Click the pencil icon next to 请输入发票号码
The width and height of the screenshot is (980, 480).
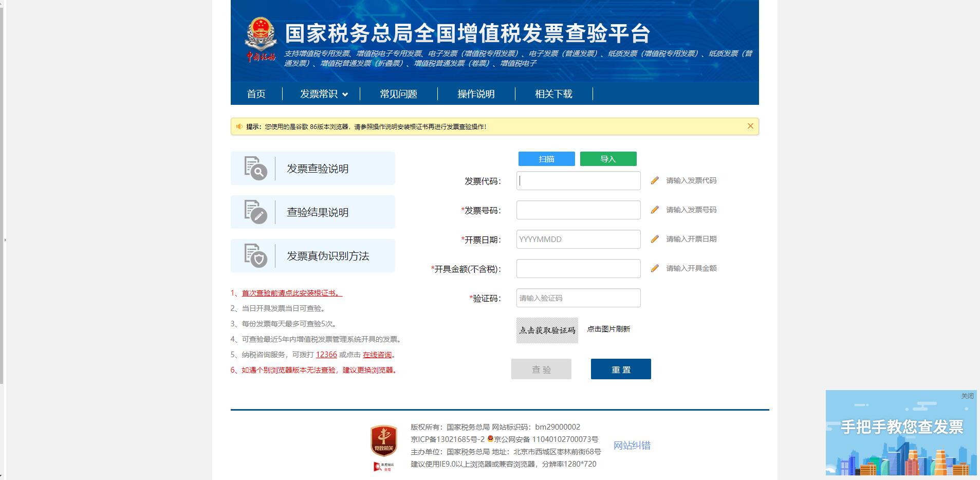pyautogui.click(x=655, y=210)
